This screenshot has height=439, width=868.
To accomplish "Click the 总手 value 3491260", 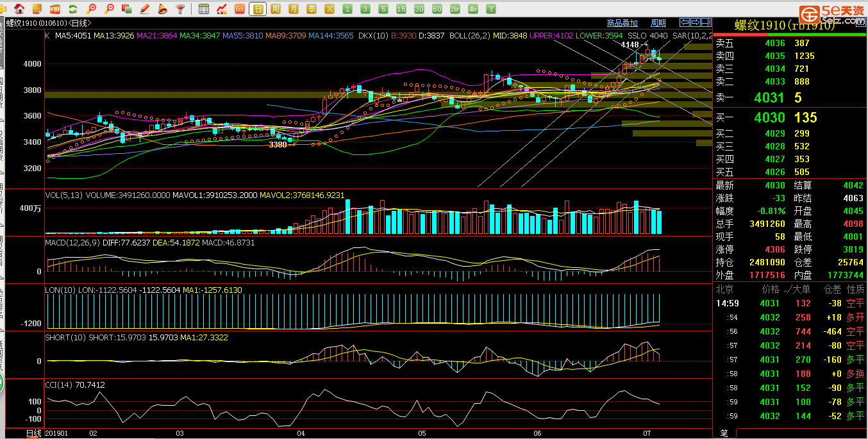I will (x=767, y=224).
